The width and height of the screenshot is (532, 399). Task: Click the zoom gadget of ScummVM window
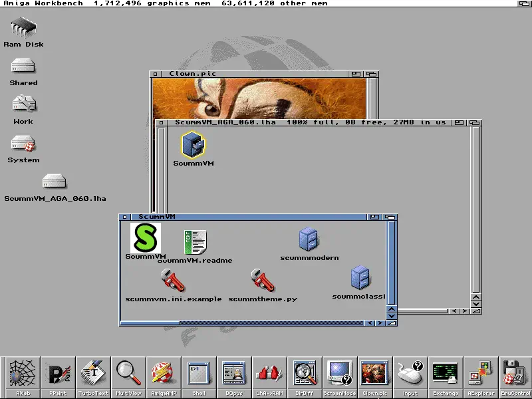click(374, 217)
